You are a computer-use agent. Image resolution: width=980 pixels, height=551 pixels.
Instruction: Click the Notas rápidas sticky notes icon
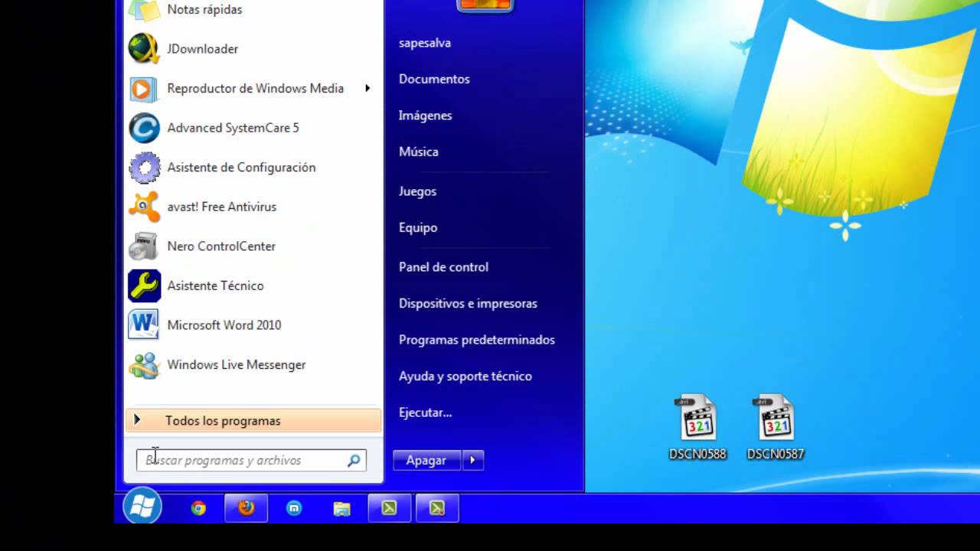pos(144,10)
